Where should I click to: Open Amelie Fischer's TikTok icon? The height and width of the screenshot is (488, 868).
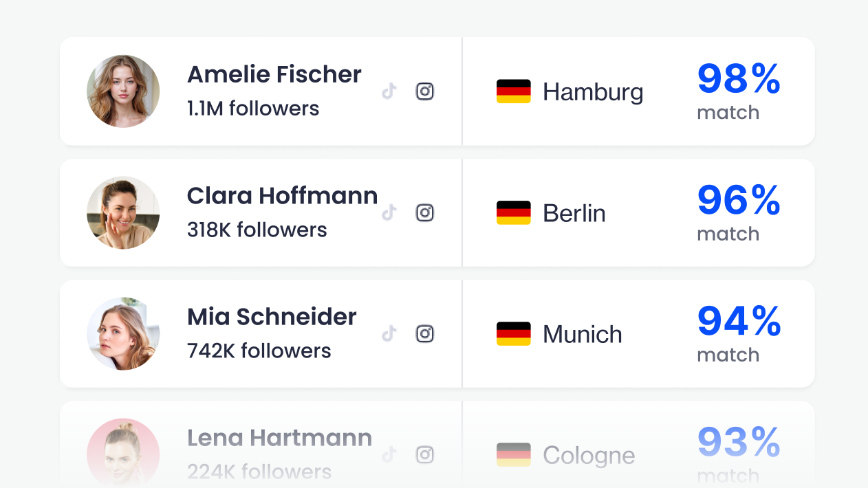(390, 91)
